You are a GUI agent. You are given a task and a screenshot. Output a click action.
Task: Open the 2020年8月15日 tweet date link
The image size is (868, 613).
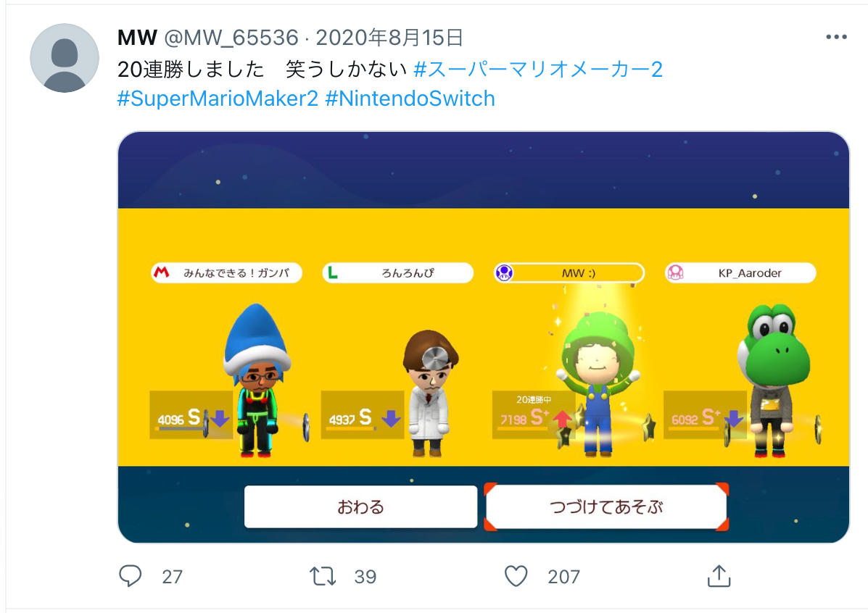pos(389,38)
